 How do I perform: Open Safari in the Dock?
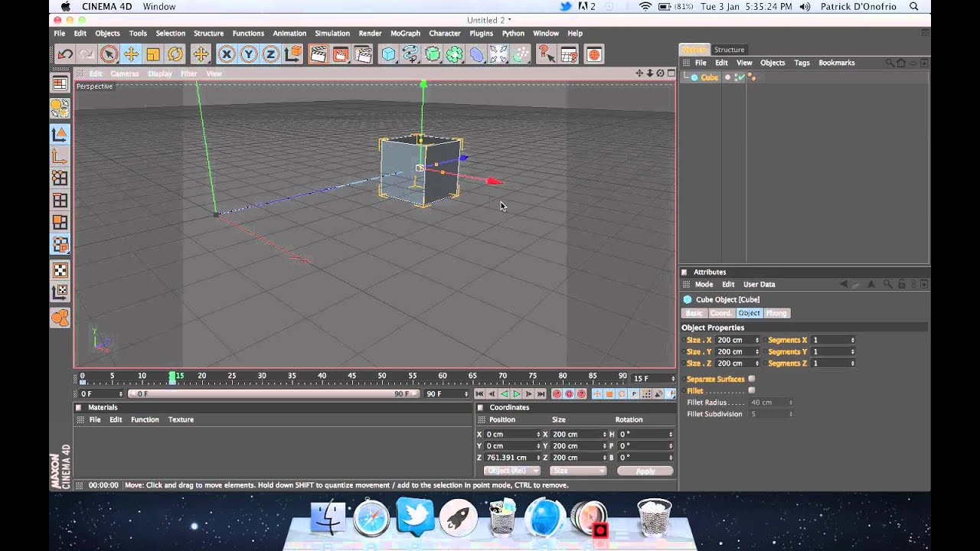tap(371, 518)
